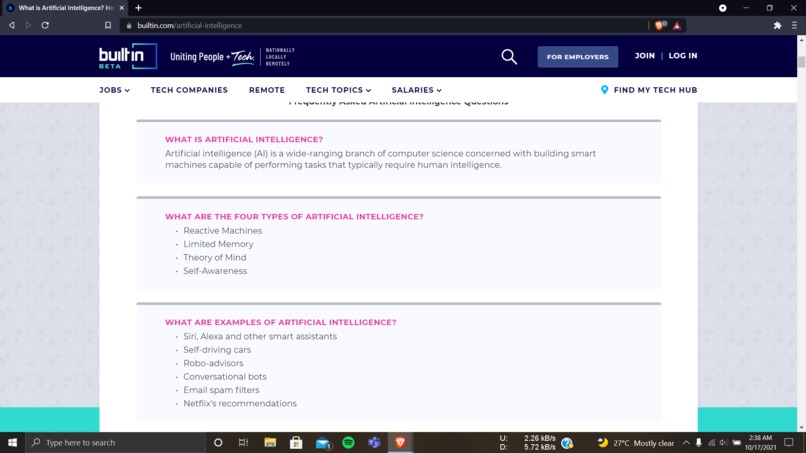Click the Built In logo
Viewport: 806px width, 453px height.
[128, 56]
